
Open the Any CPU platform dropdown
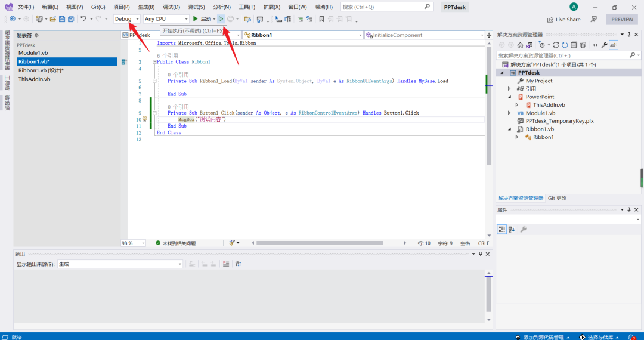[166, 19]
